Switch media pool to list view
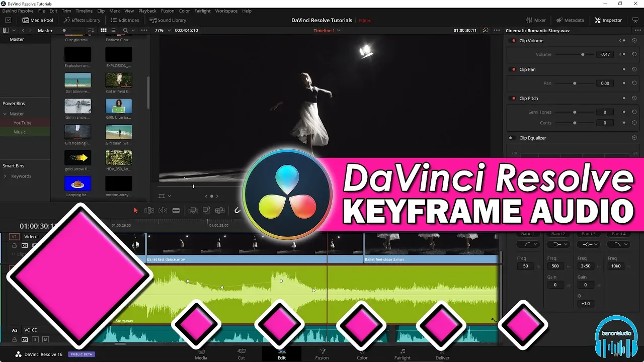The height and width of the screenshot is (362, 644). tap(113, 30)
